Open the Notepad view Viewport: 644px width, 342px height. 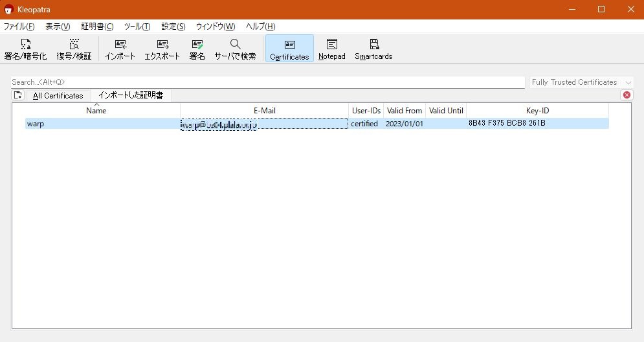click(332, 49)
